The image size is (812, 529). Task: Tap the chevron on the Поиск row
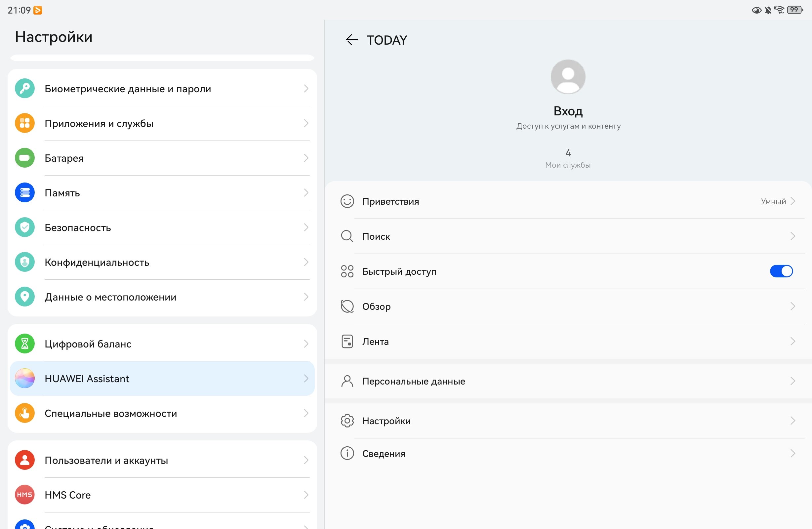pyautogui.click(x=792, y=236)
